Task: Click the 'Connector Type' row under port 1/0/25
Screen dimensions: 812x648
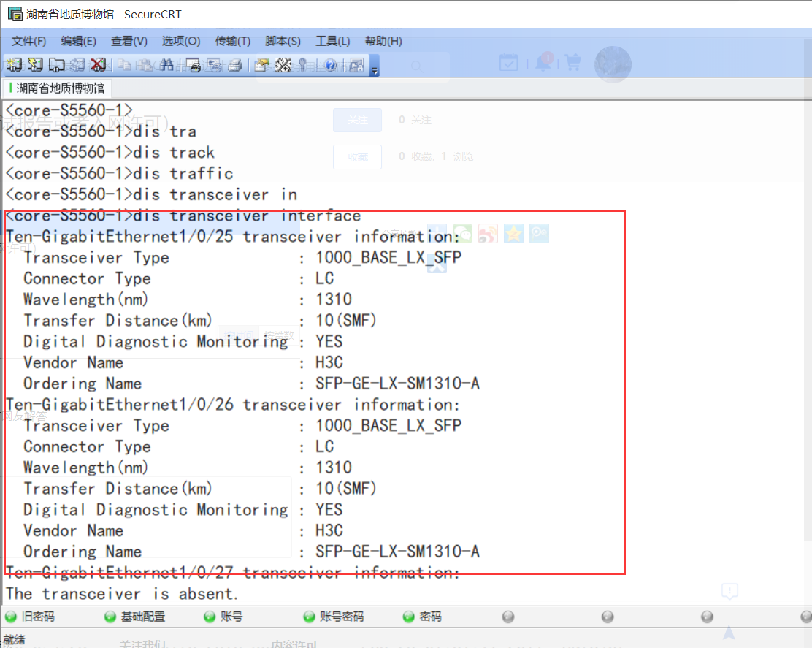Action: click(x=179, y=278)
